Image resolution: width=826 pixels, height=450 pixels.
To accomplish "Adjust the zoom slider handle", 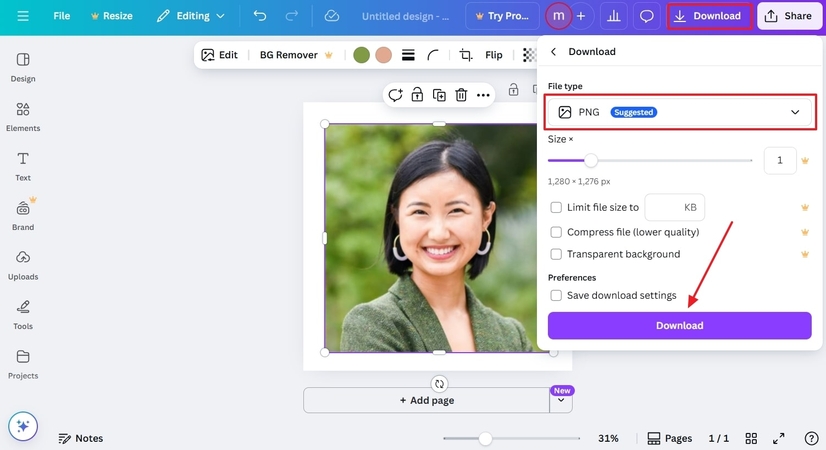I will [x=485, y=438].
